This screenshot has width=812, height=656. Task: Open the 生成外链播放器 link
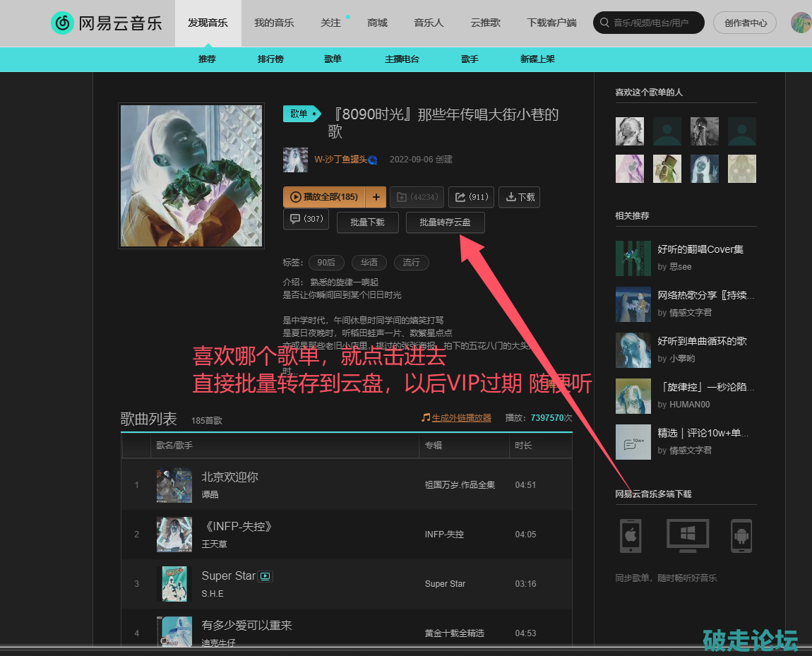click(461, 418)
